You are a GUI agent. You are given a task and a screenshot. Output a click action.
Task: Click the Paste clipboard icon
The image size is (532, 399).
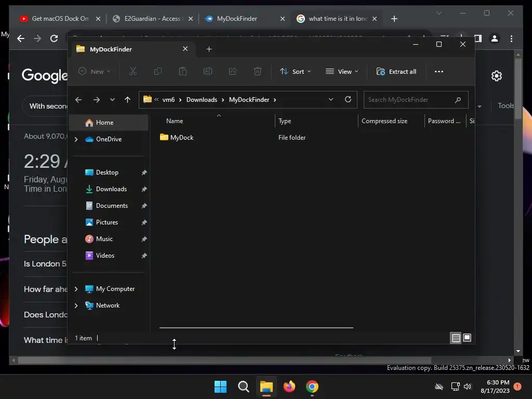click(182, 71)
